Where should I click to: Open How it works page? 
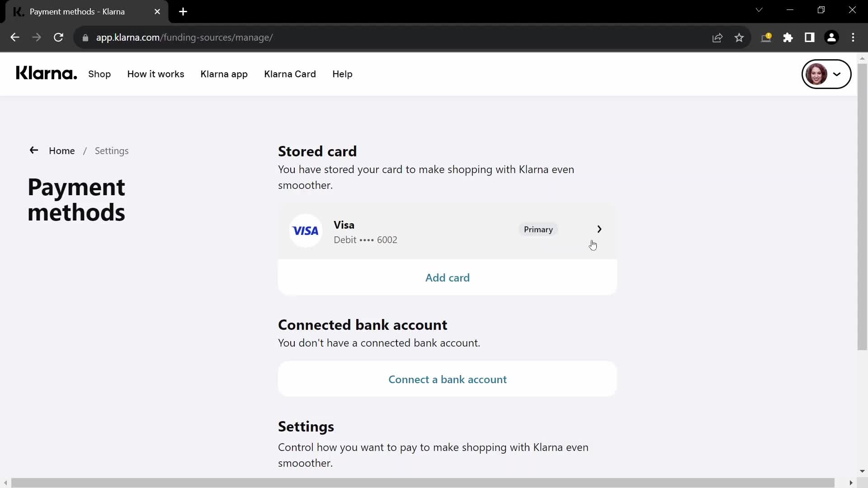pos(156,74)
